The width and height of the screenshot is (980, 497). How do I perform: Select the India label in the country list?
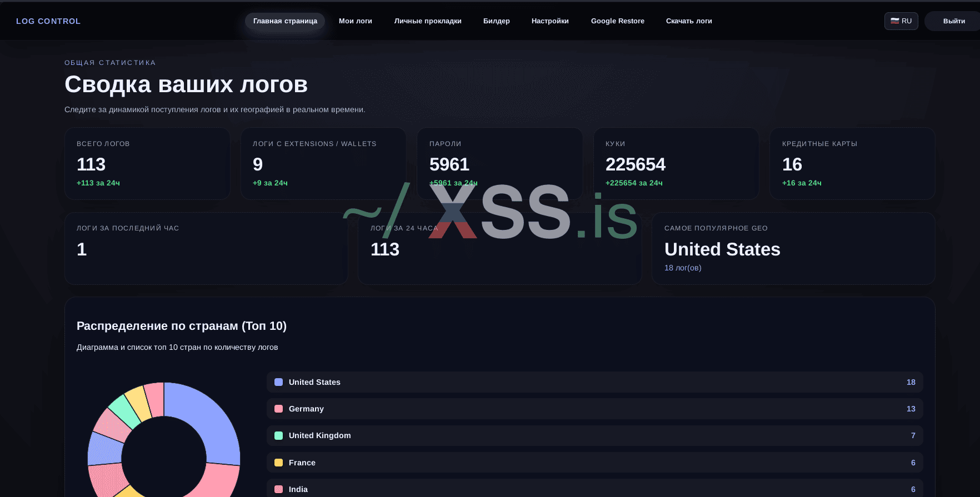click(298, 489)
